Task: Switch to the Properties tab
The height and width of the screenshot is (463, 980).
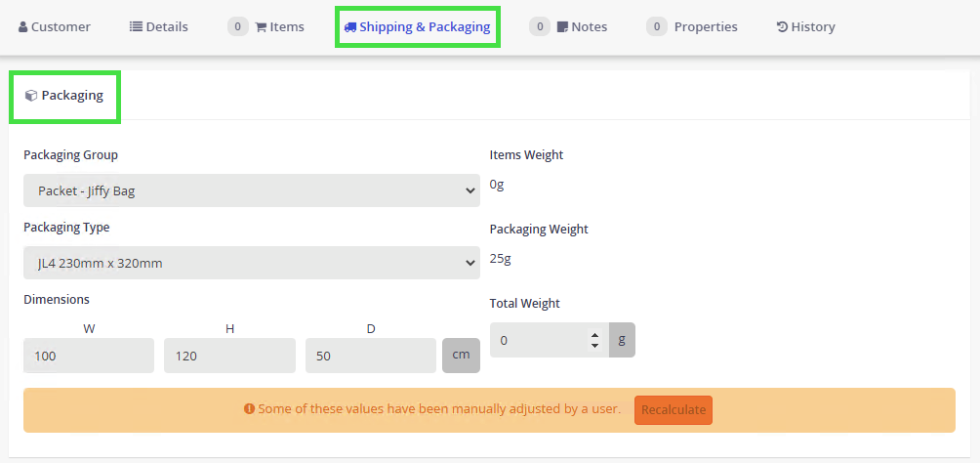Action: [705, 27]
